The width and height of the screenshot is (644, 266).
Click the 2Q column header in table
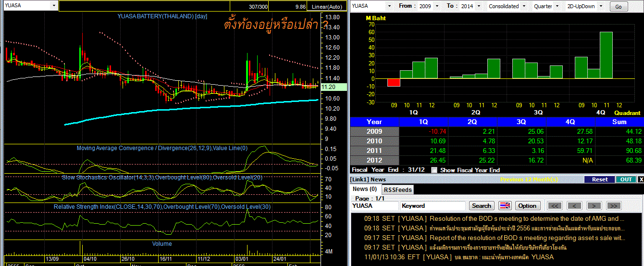coord(472,122)
